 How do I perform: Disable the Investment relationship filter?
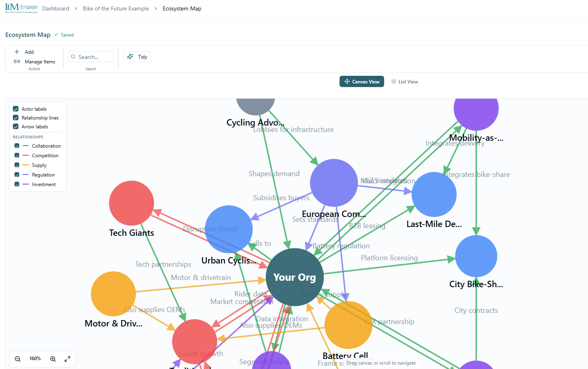point(16,184)
